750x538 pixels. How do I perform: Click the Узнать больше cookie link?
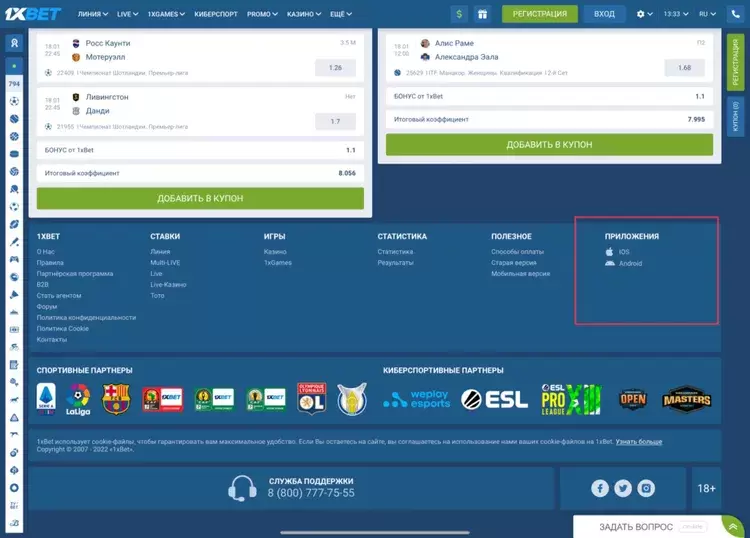[x=639, y=441]
